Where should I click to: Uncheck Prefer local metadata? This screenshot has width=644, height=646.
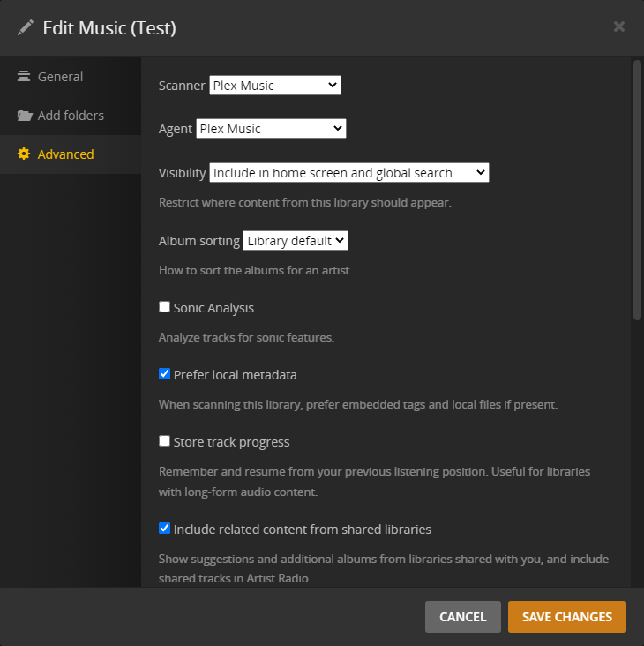(x=164, y=374)
